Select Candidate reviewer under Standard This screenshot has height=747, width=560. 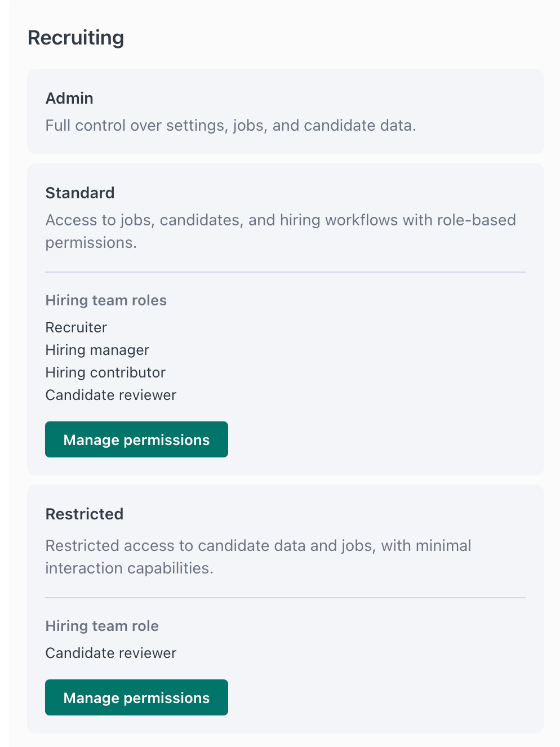pyautogui.click(x=110, y=395)
